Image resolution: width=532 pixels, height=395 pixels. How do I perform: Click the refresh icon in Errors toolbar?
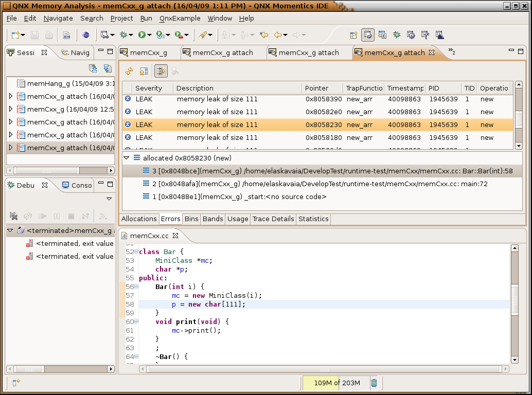click(129, 71)
